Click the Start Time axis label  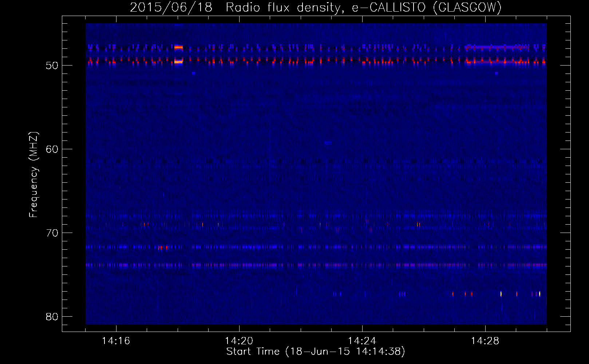pyautogui.click(x=316, y=352)
